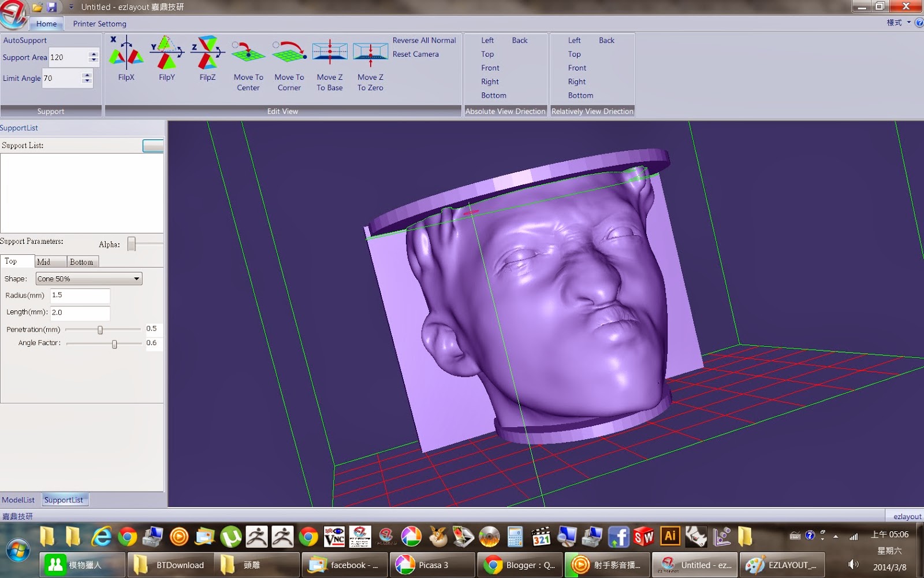Click the open file folder icon
Viewport: 924px width, 578px height.
pyautogui.click(x=37, y=7)
